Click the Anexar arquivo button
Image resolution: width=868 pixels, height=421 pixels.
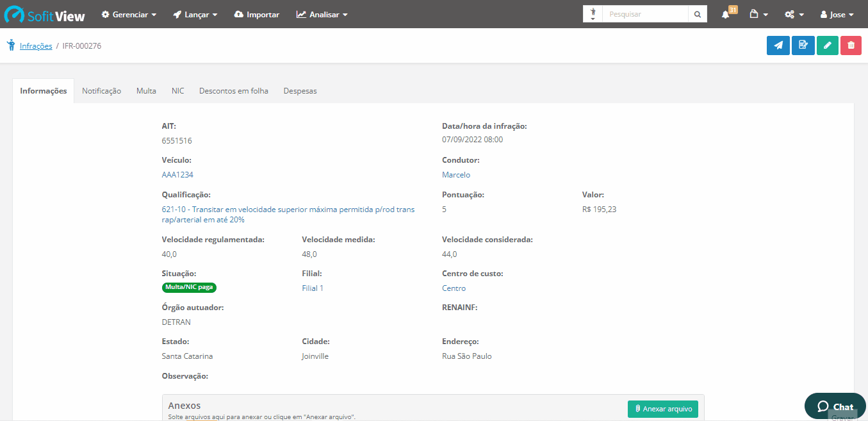tap(663, 409)
